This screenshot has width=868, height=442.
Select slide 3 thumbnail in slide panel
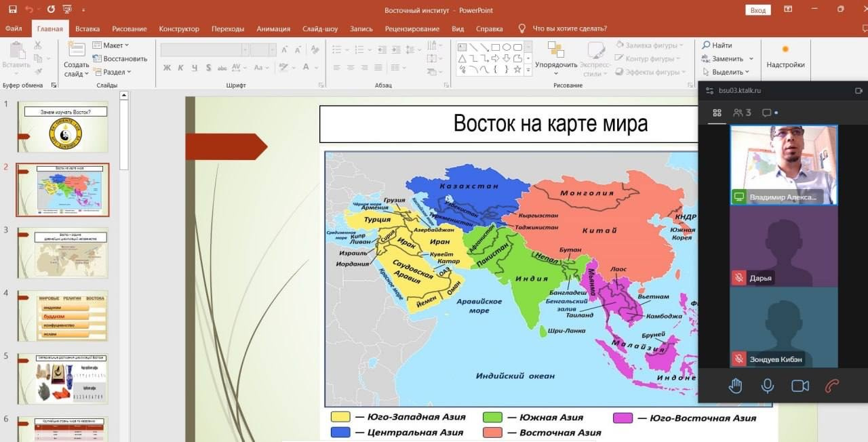point(62,253)
